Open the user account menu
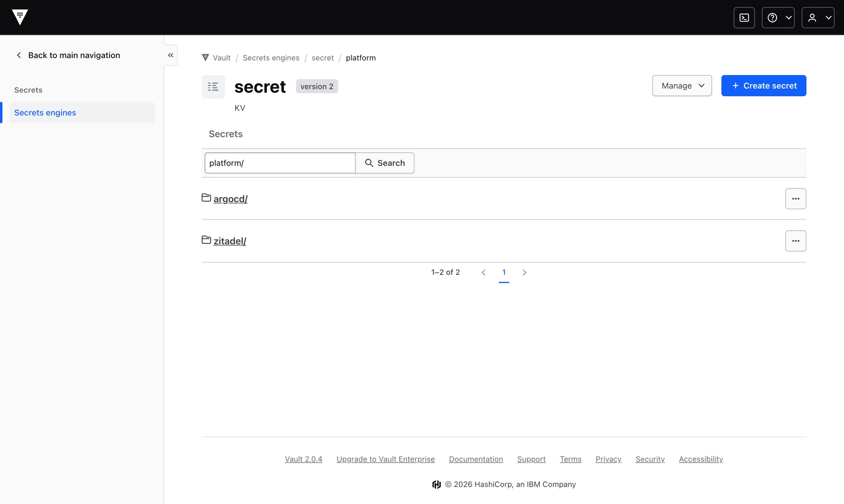The width and height of the screenshot is (844, 504). [x=818, y=18]
